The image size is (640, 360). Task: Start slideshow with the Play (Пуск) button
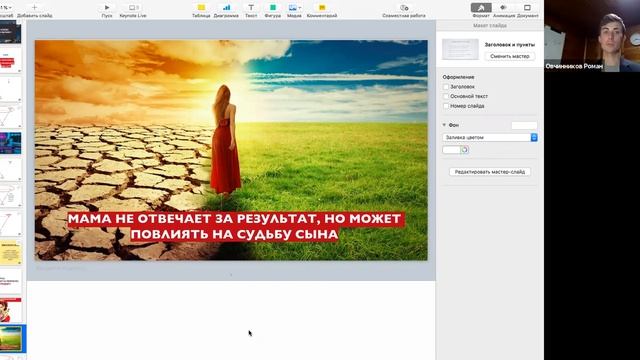[107, 7]
